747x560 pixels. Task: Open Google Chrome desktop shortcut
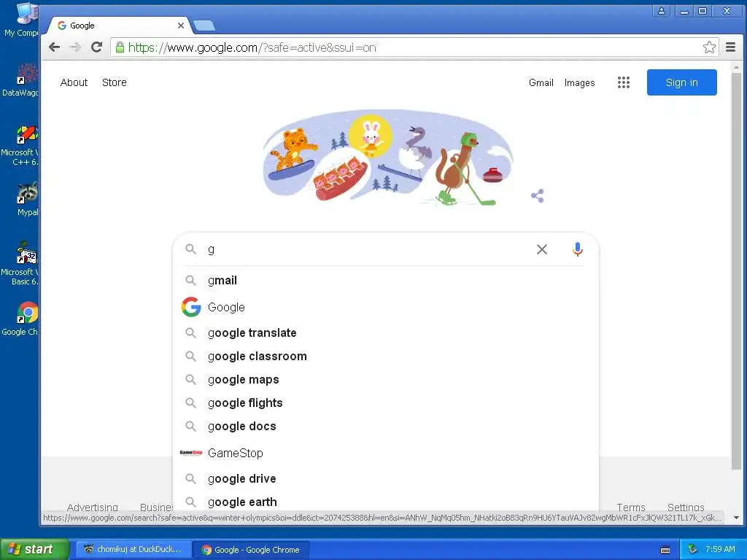20,319
